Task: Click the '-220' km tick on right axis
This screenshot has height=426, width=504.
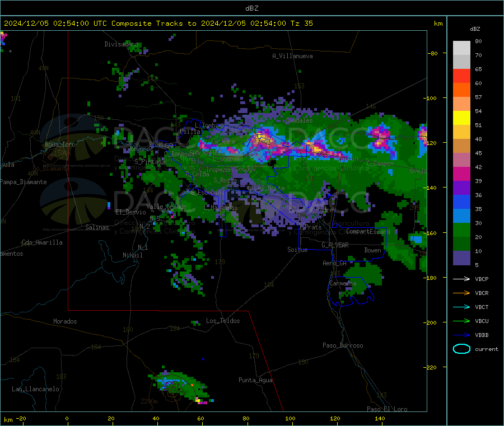Action: pos(430,368)
